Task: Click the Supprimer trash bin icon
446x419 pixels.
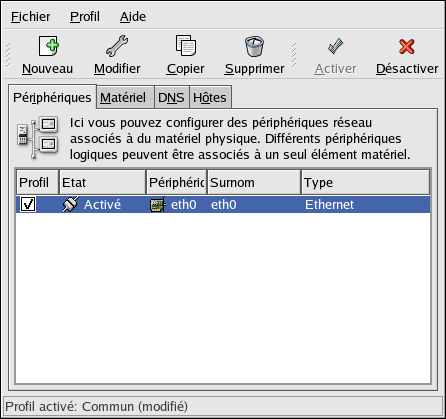Action: (x=254, y=46)
